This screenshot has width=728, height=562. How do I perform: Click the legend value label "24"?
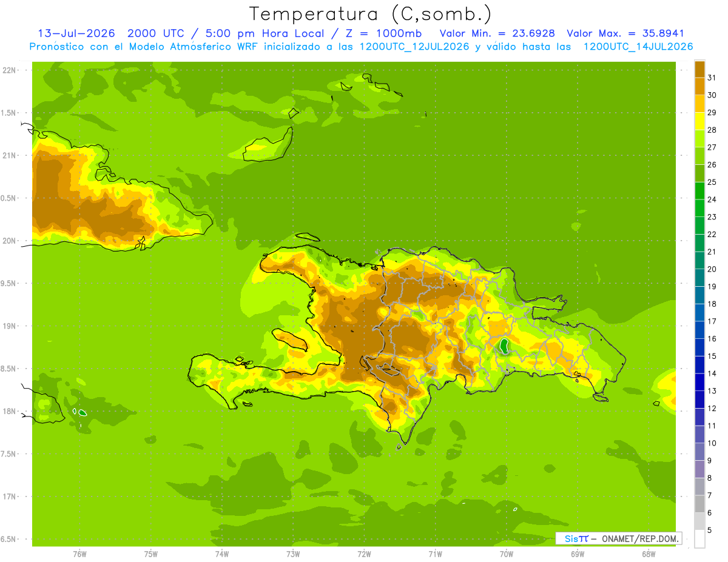point(711,199)
